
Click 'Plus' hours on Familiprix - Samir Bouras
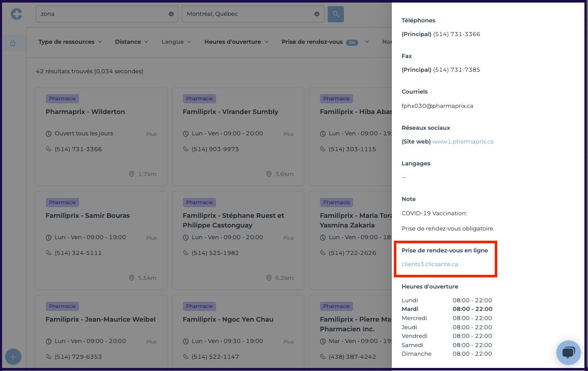pyautogui.click(x=151, y=238)
